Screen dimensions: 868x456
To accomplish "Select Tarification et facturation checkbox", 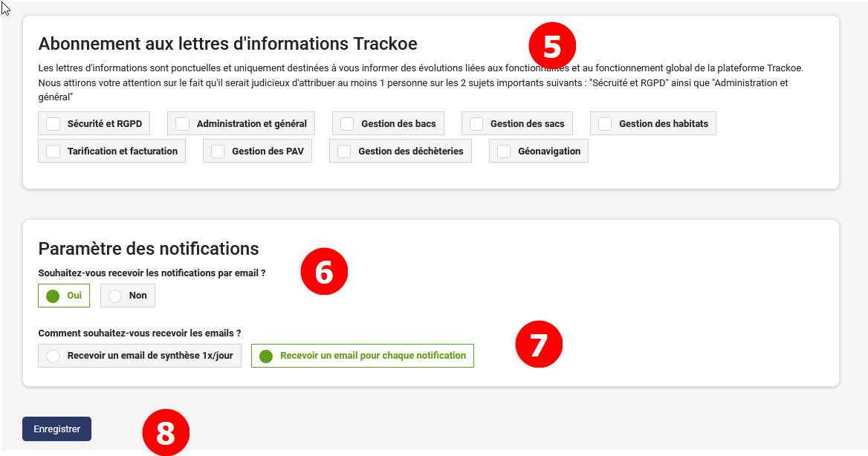I will (54, 152).
